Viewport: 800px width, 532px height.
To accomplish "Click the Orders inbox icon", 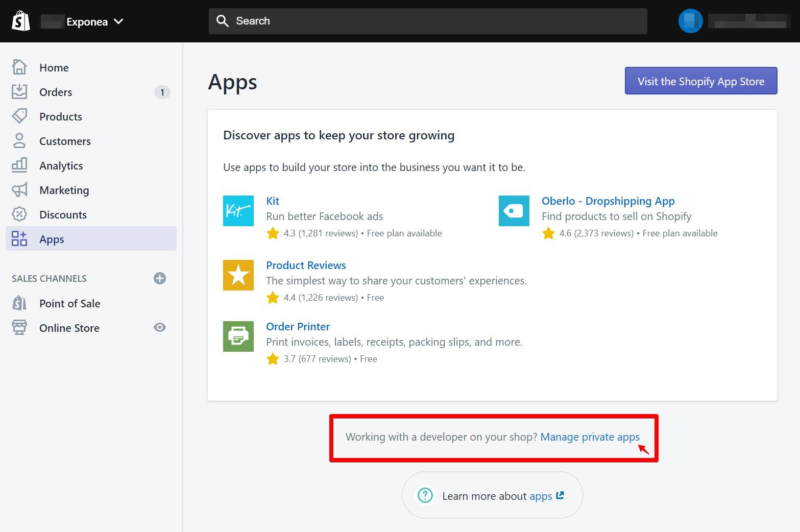I will (x=19, y=91).
